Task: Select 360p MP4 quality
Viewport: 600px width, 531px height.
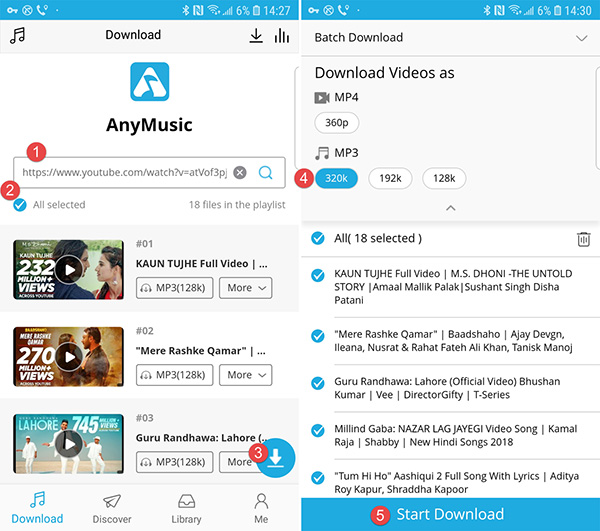Action: 337,123
